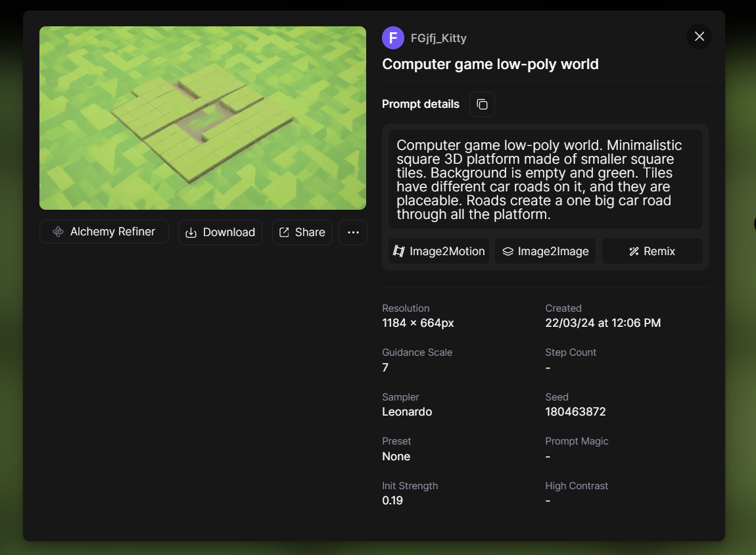Share this low-poly world image
This screenshot has height=555, width=756.
click(302, 232)
